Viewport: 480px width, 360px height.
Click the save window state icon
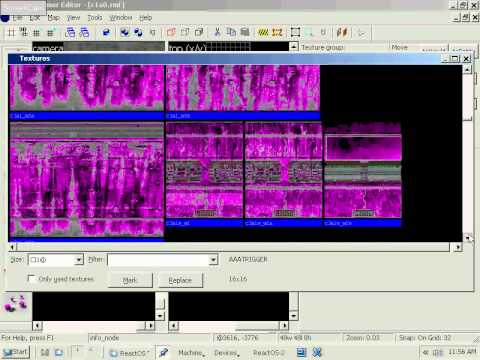click(x=84, y=32)
